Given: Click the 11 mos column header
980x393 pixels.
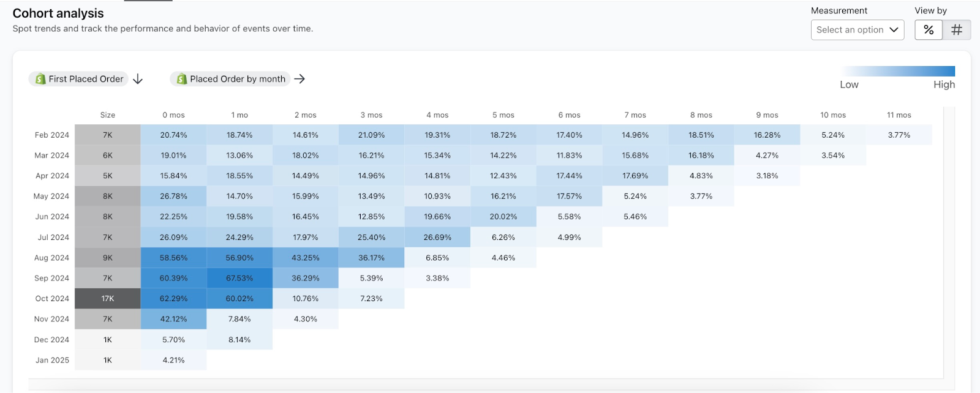Looking at the screenshot, I should 899,115.
